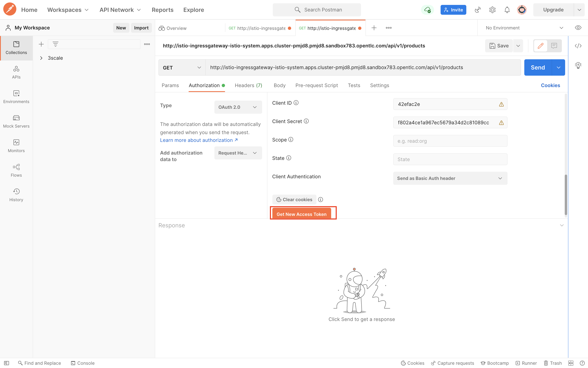
Task: Open the Workspaces dropdown
Action: (x=68, y=10)
